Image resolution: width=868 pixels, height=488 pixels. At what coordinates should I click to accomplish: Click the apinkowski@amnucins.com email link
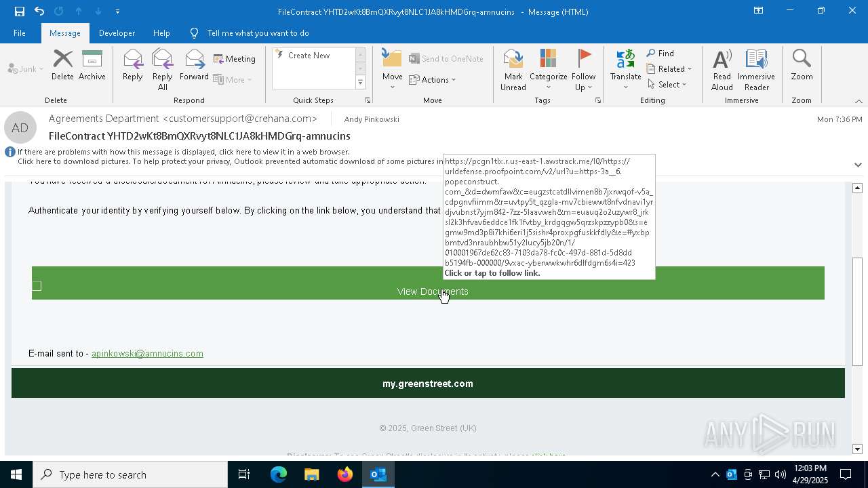[x=147, y=353]
